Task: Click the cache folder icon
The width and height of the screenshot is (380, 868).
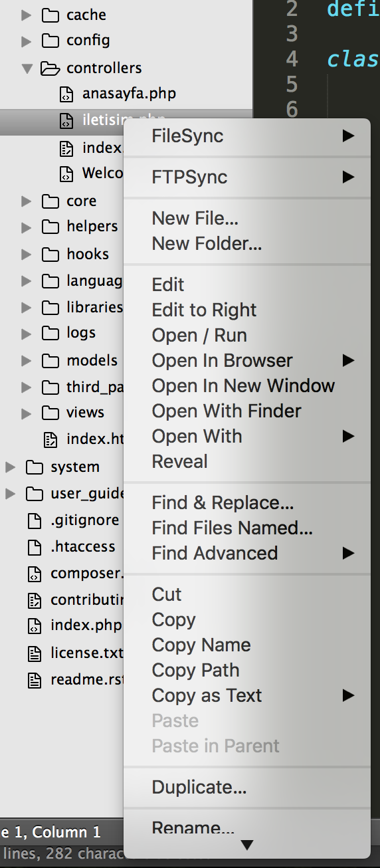Action: 50,15
